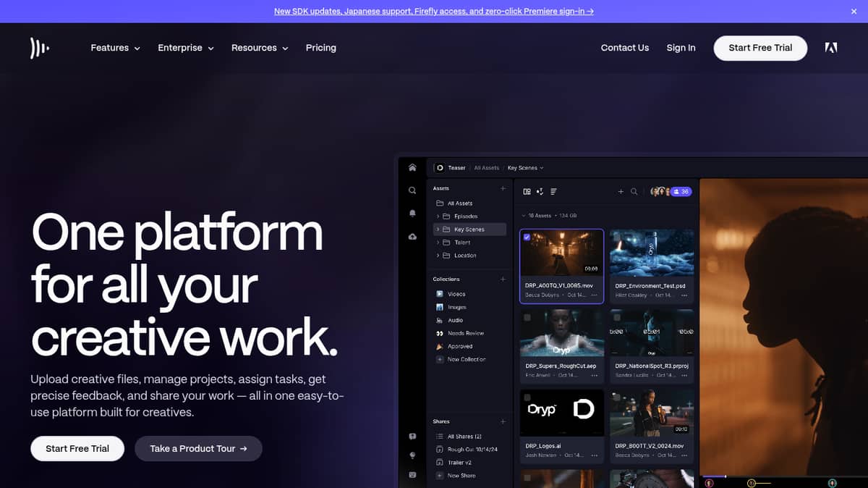Open the Audio collection

point(449,320)
